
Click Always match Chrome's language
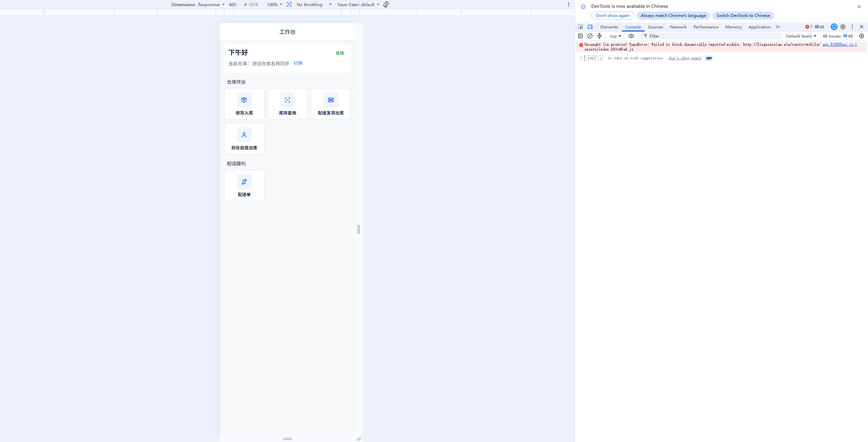pyautogui.click(x=673, y=16)
